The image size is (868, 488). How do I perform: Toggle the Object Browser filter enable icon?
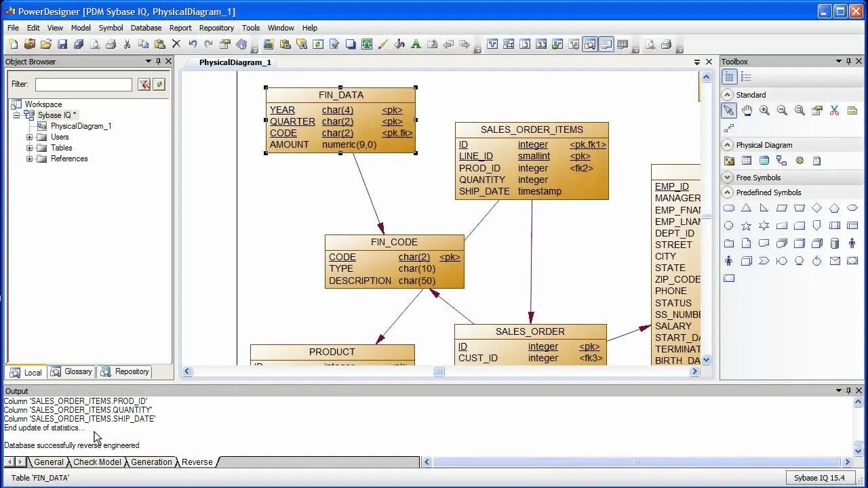pos(144,84)
